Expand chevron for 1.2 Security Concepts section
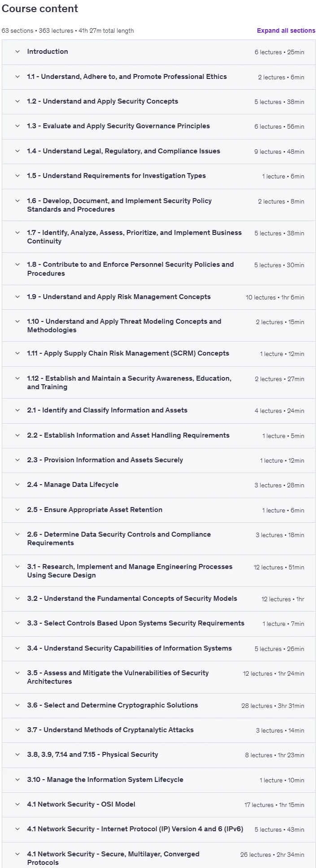 17,101
